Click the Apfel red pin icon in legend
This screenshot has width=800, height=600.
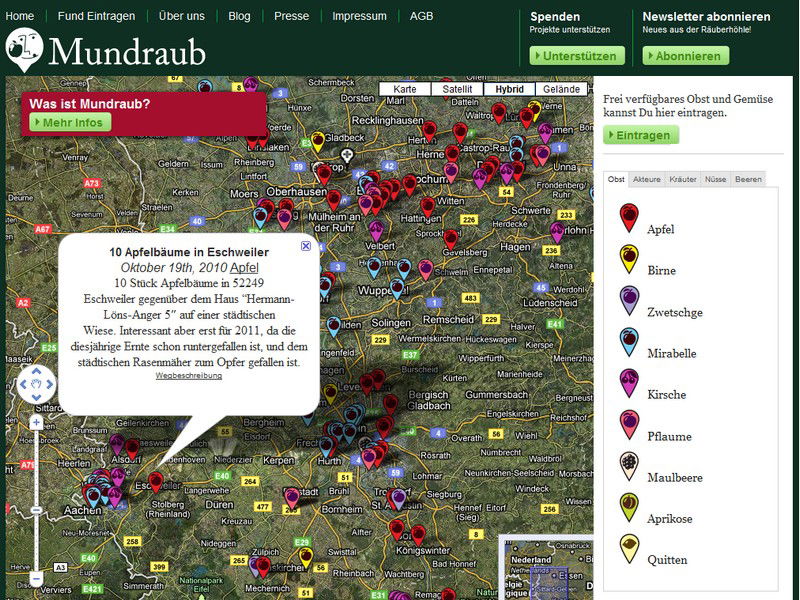[629, 218]
